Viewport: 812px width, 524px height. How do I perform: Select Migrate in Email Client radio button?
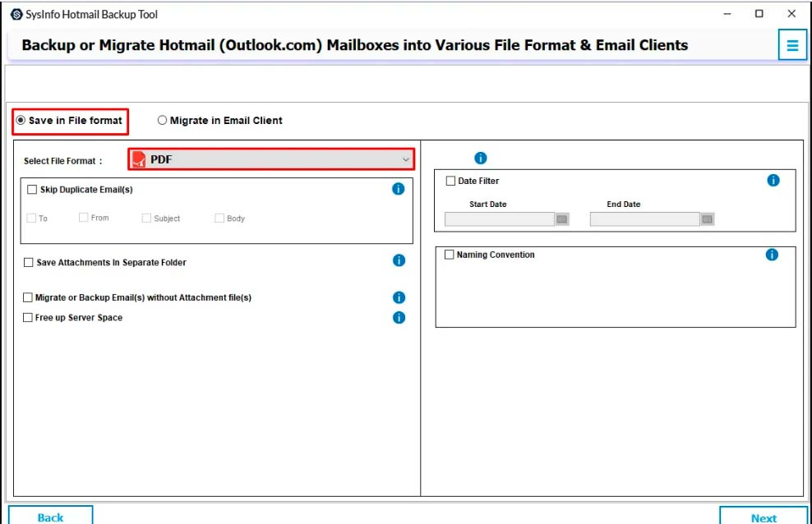coord(162,120)
